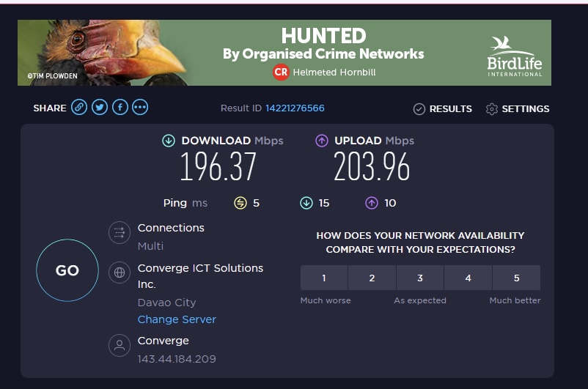Click IP address 143.44.184.209
This screenshot has height=389, width=588.
pyautogui.click(x=177, y=359)
